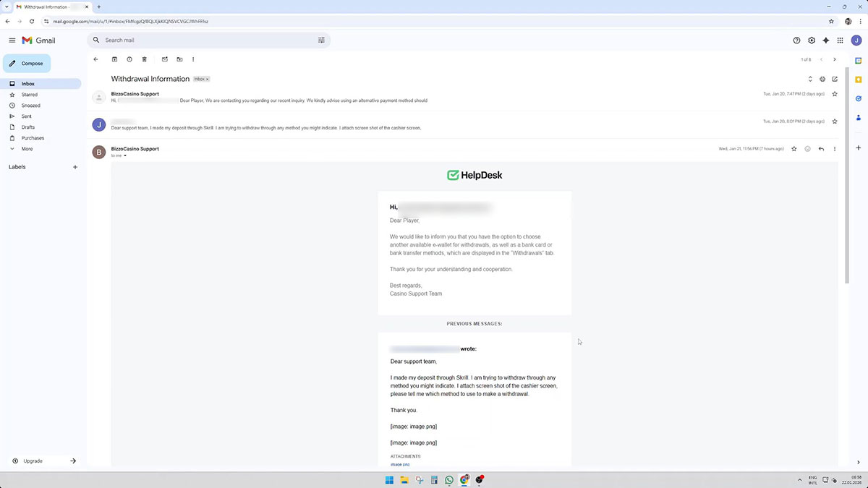Star the message from Jan 21
Viewport: 868px width, 488px height.
[x=794, y=149]
